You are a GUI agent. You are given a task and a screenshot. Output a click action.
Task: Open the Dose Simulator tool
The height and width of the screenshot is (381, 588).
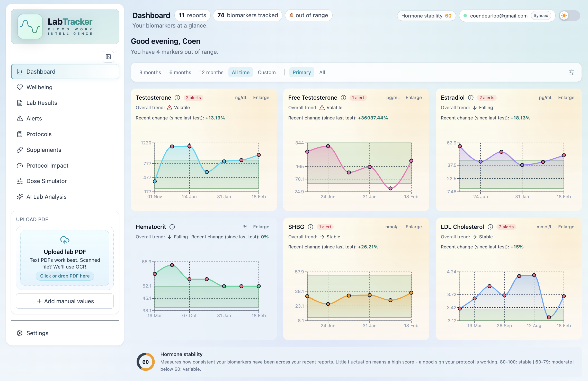pyautogui.click(x=46, y=181)
